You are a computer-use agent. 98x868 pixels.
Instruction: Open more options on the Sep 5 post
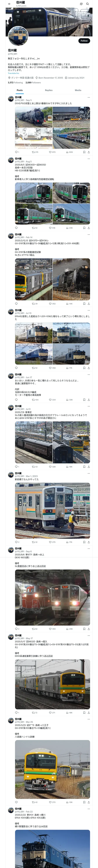point(89,97)
